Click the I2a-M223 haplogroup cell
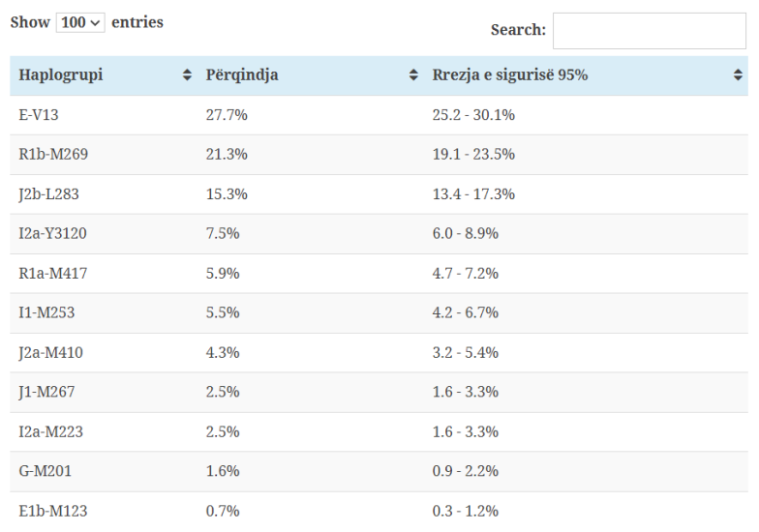The width and height of the screenshot is (759, 532). (x=50, y=432)
